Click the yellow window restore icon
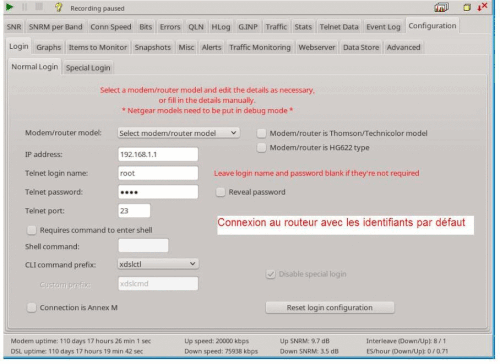Screen dimensions: 500x364 (467, 7)
